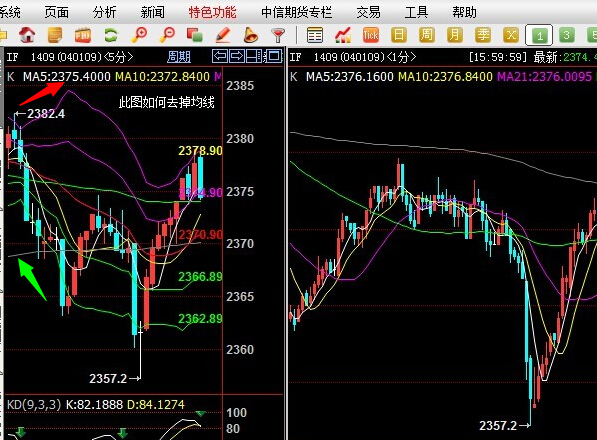The height and width of the screenshot is (440, 597).
Task: Switch to the Tick chart
Action: pos(370,35)
